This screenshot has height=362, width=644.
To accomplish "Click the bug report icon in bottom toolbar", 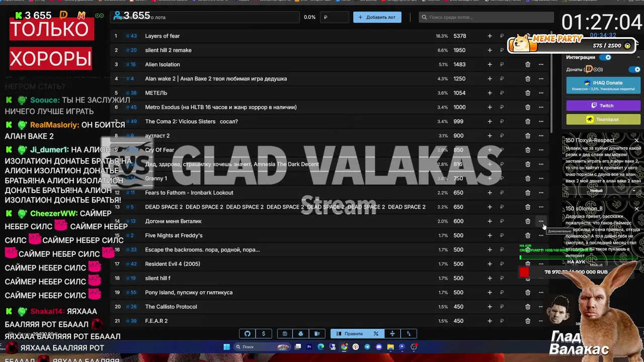I will pyautogui.click(x=301, y=333).
